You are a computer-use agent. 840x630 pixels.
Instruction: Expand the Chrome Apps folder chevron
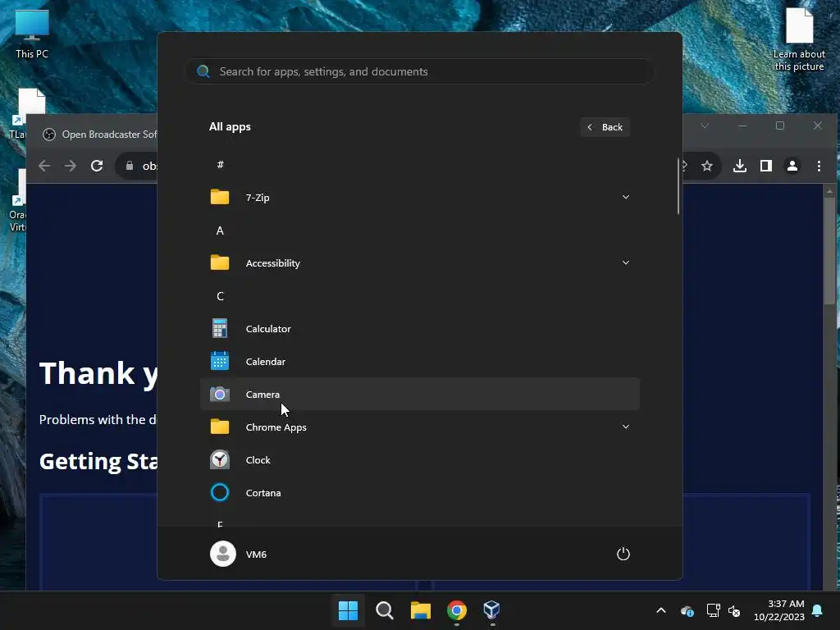(x=625, y=427)
